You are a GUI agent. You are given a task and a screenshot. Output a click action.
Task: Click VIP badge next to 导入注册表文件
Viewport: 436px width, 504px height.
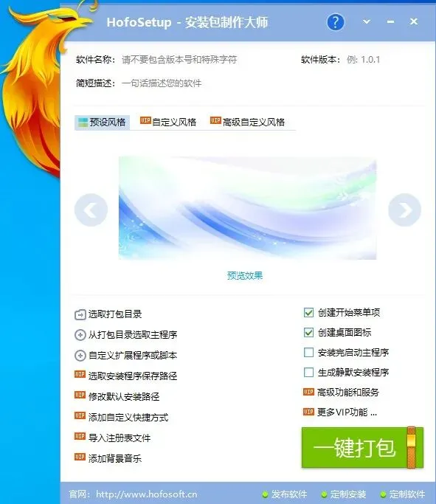80,437
